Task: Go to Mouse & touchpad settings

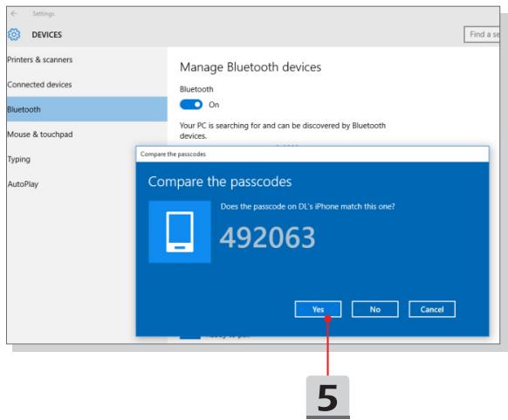Action: (40, 134)
